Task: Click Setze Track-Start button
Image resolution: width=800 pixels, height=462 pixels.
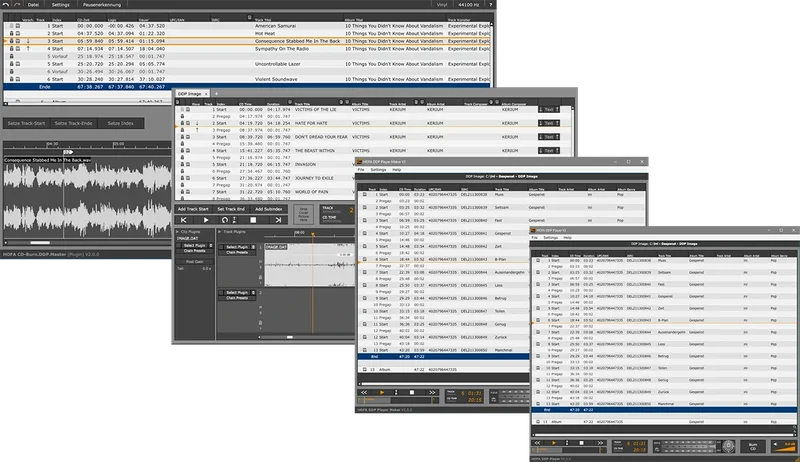Action: pos(26,123)
